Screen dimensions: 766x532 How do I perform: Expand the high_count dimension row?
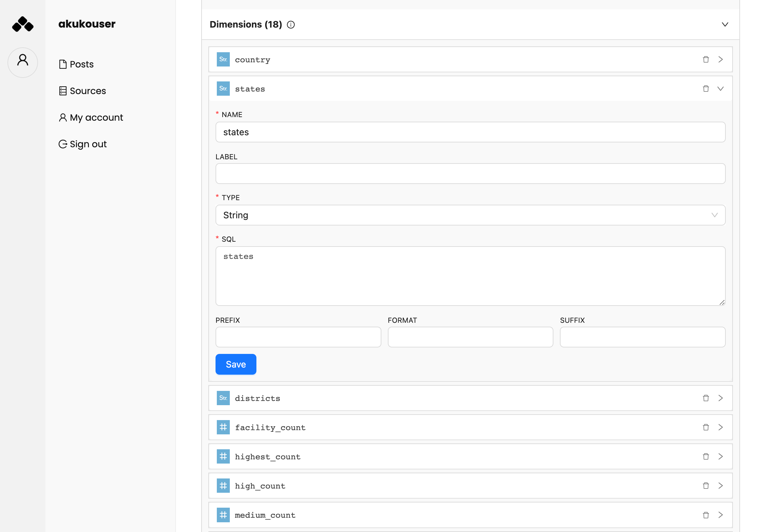click(720, 486)
